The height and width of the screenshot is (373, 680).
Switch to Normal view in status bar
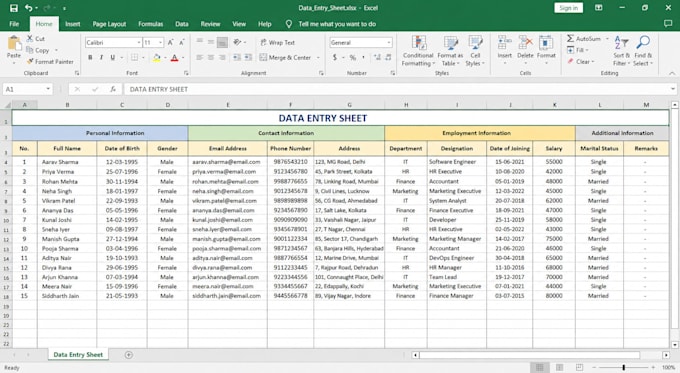coord(539,368)
